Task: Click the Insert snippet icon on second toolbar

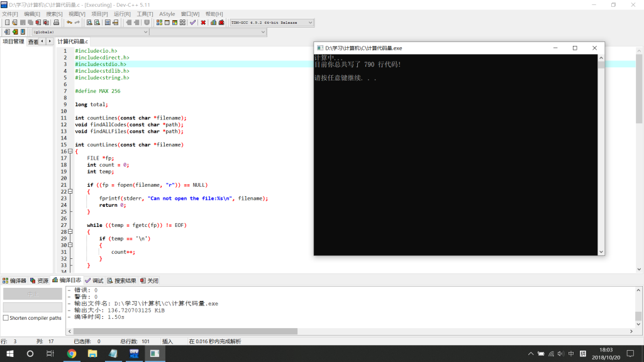Action: tap(7, 32)
